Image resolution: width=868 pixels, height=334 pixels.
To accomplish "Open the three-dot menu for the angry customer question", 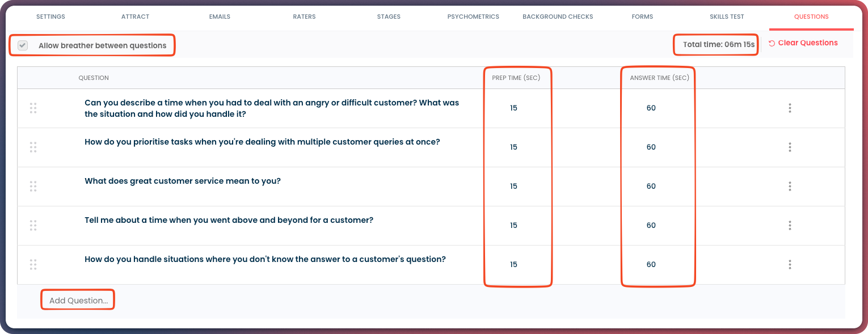I will [790, 108].
